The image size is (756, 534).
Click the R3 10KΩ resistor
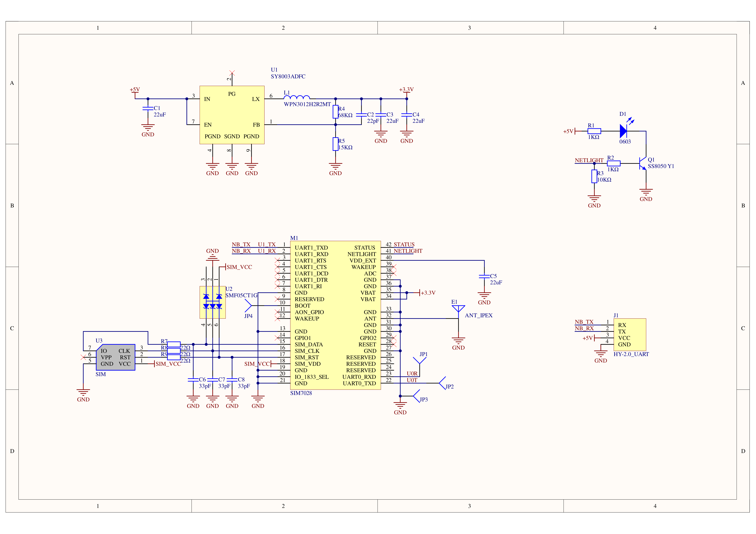pyautogui.click(x=594, y=176)
